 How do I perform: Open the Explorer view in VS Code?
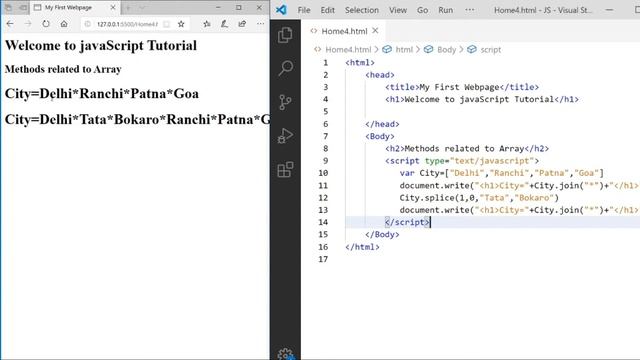(285, 35)
